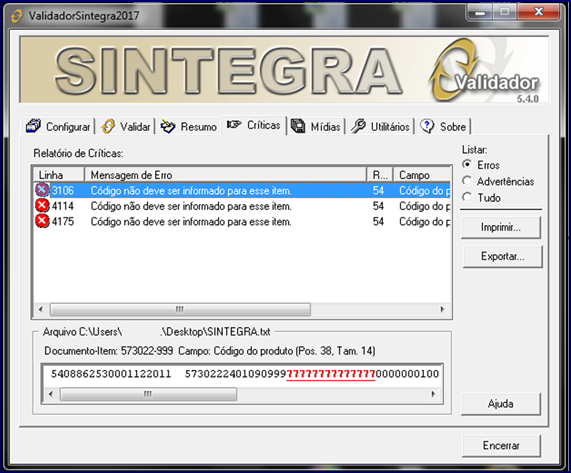Select the Tudo radio button

coord(467,197)
